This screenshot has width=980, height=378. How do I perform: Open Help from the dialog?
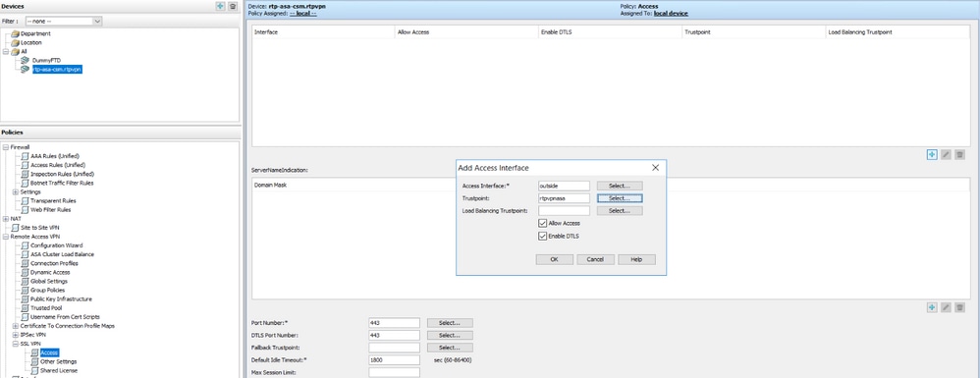pyautogui.click(x=636, y=259)
